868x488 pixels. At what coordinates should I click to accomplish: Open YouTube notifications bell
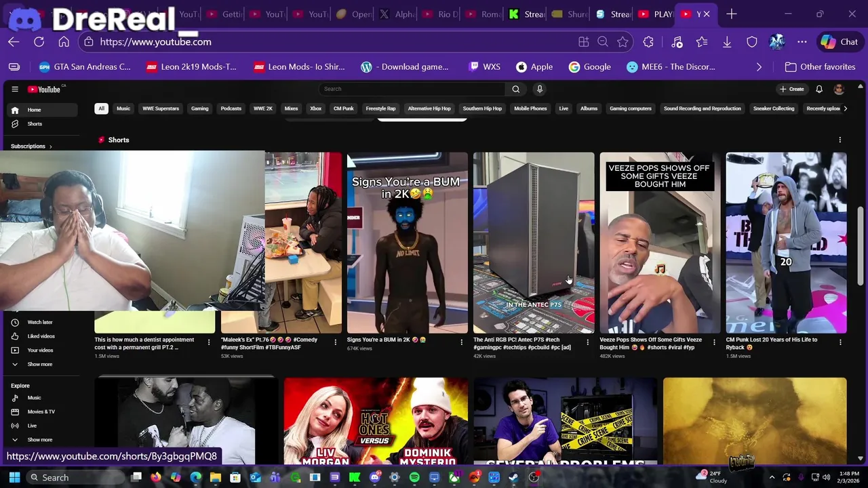pos(819,89)
